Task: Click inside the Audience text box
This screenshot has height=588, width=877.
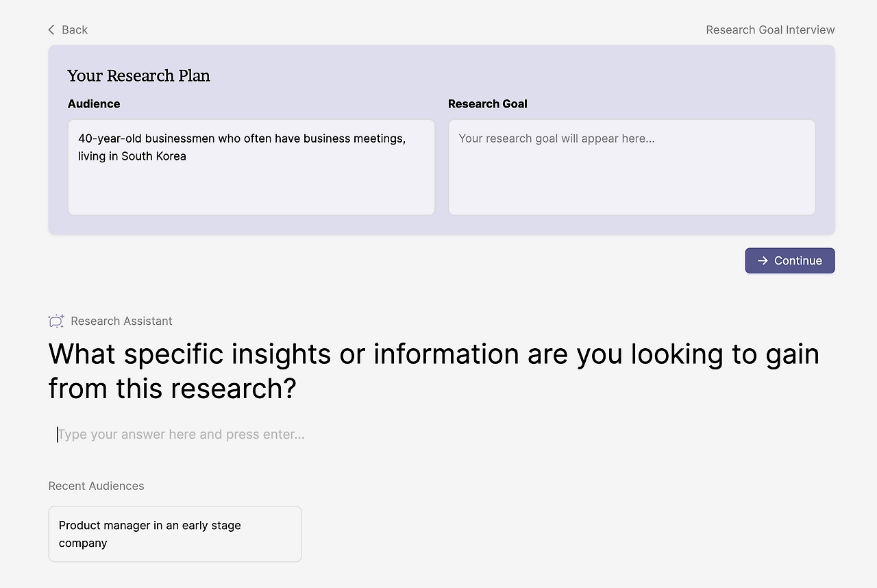Action: 251,185
